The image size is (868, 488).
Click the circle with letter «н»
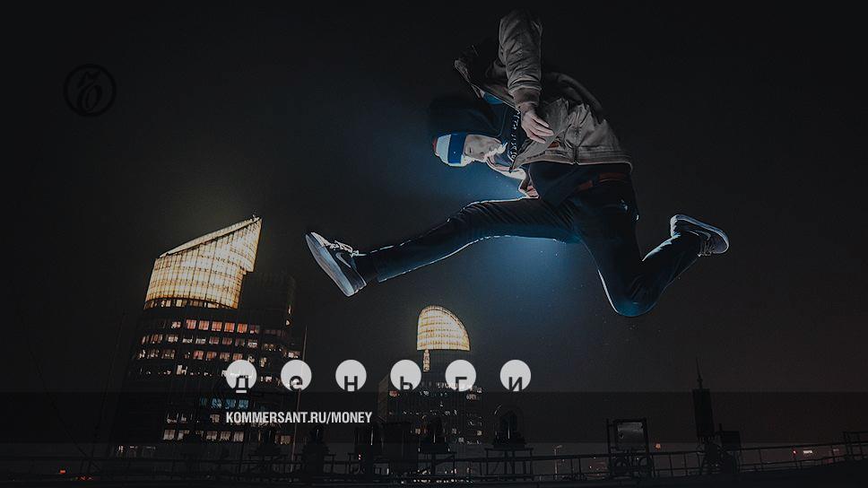pyautogui.click(x=351, y=376)
